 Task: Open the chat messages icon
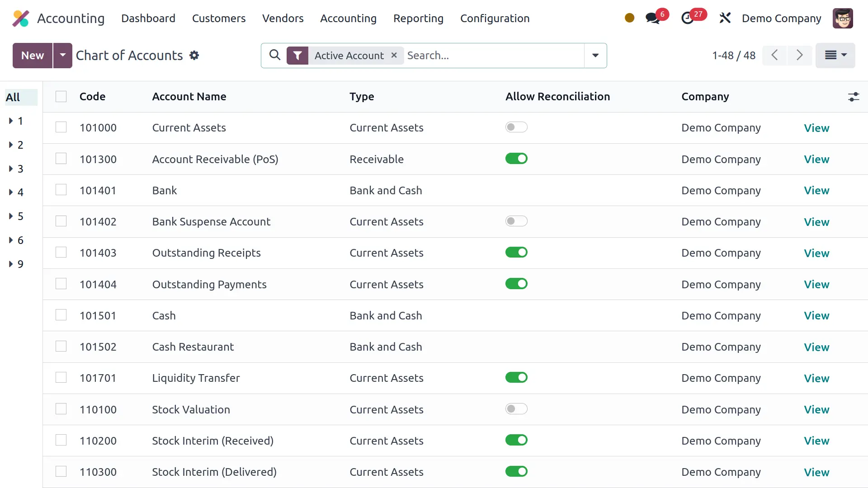click(x=652, y=19)
